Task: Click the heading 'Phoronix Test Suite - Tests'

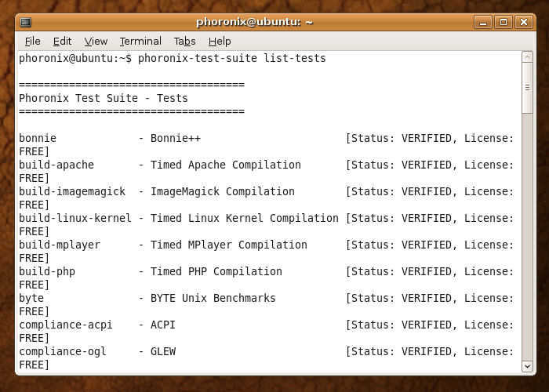Action: click(104, 98)
